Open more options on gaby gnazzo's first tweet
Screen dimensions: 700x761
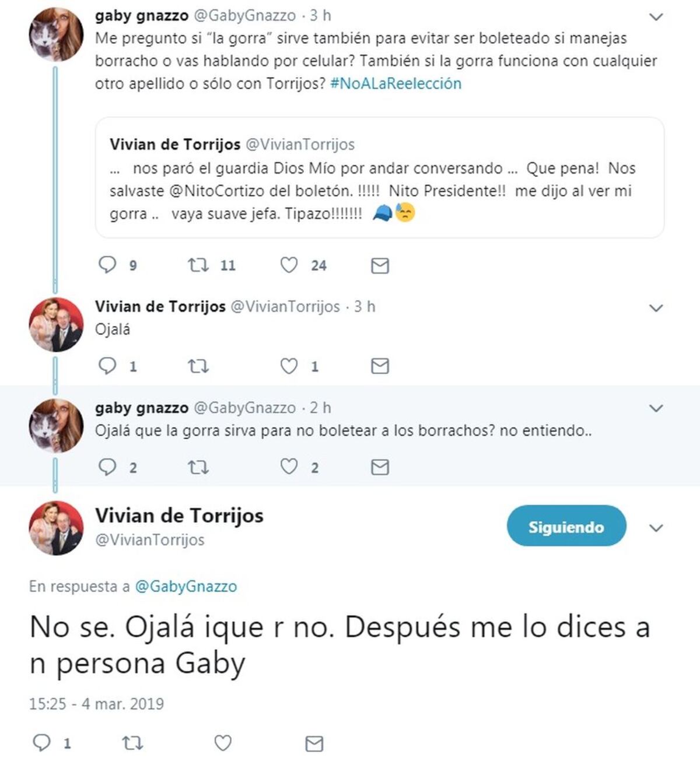click(x=656, y=17)
